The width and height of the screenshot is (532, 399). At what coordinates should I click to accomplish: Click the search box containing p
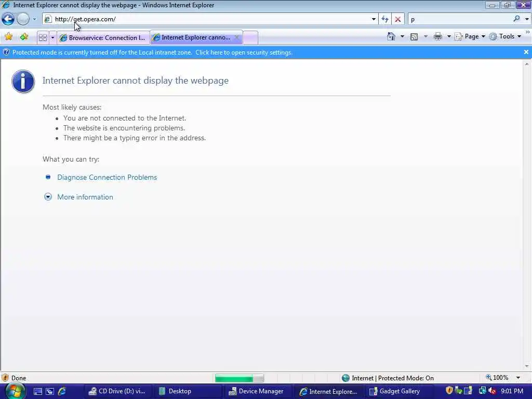pos(460,19)
